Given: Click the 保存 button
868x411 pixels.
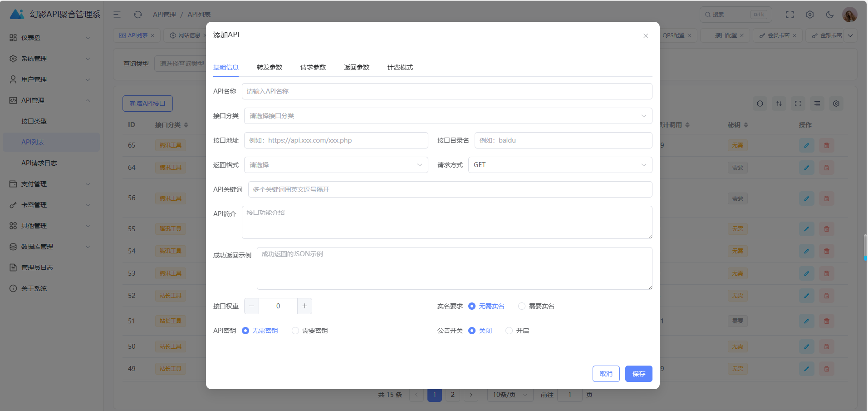Looking at the screenshot, I should click(639, 374).
